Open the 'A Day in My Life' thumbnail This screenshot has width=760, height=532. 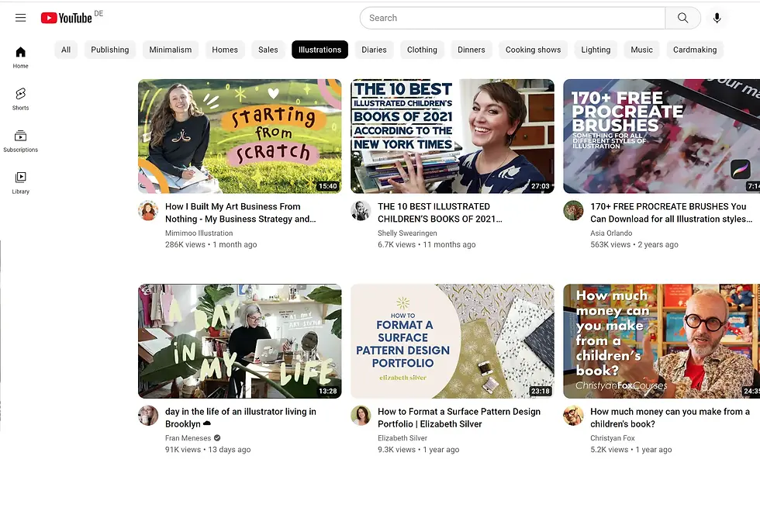240,341
